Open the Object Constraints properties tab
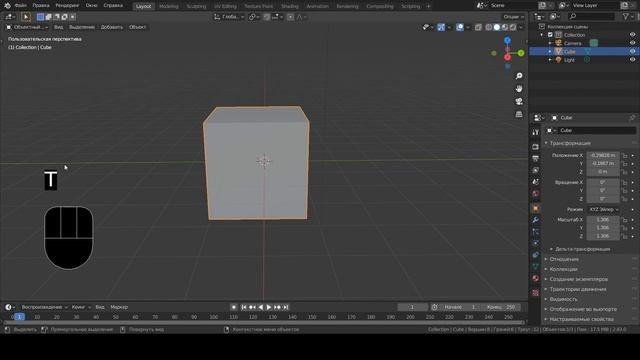The height and width of the screenshot is (360, 640). pyautogui.click(x=536, y=255)
